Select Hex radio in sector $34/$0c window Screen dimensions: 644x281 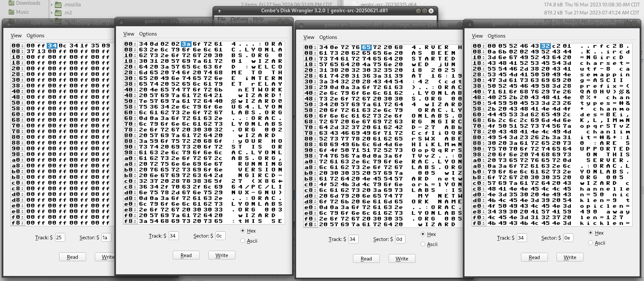pos(243,231)
